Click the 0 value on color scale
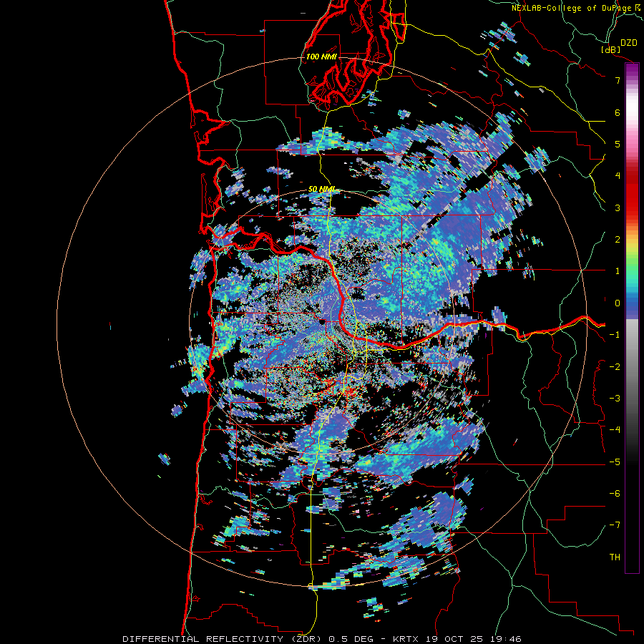644x644 pixels. 618,303
